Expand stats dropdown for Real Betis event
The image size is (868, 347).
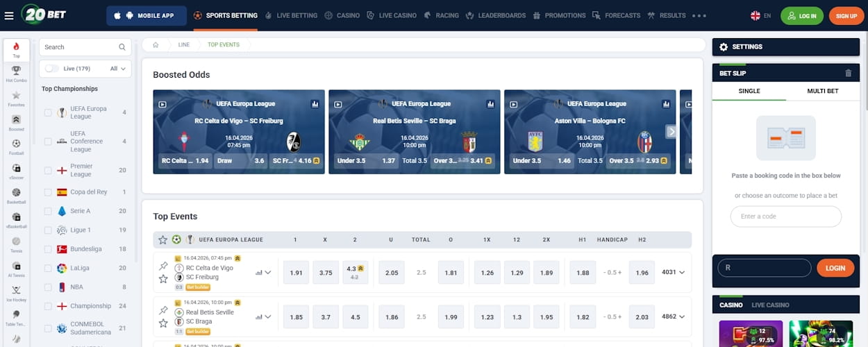(x=263, y=316)
